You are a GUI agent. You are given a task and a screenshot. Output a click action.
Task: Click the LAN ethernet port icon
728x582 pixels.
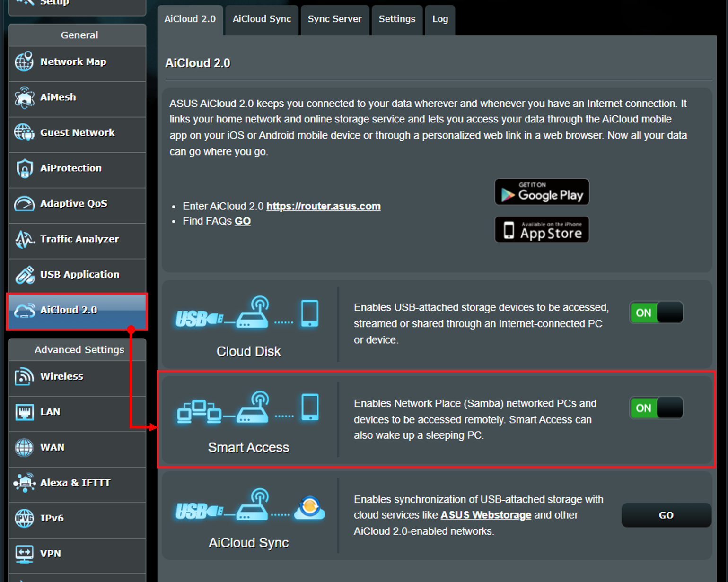[x=24, y=412]
